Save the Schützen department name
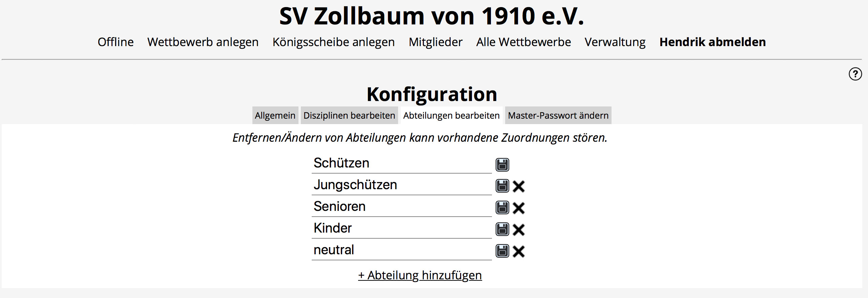The height and width of the screenshot is (298, 868). coord(502,165)
